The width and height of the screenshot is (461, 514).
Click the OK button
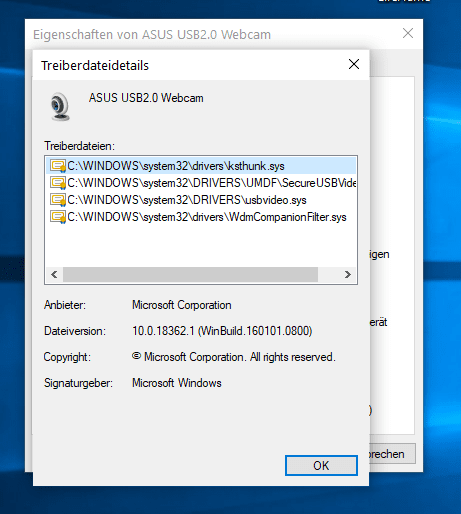[321, 465]
